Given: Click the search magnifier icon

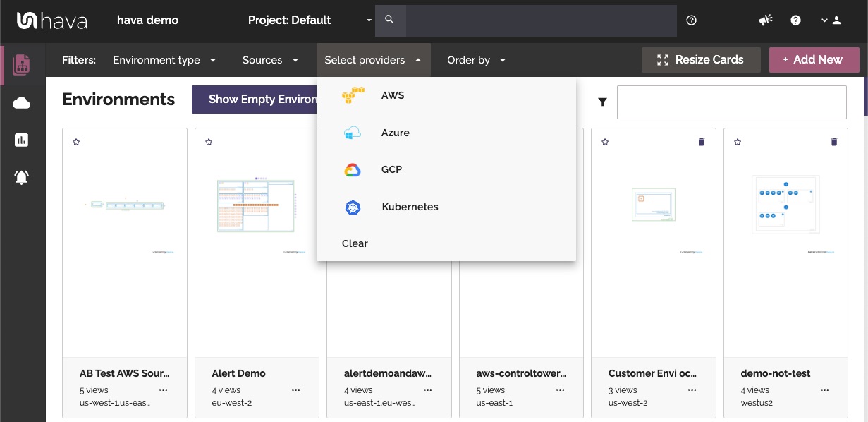Looking at the screenshot, I should click(390, 20).
